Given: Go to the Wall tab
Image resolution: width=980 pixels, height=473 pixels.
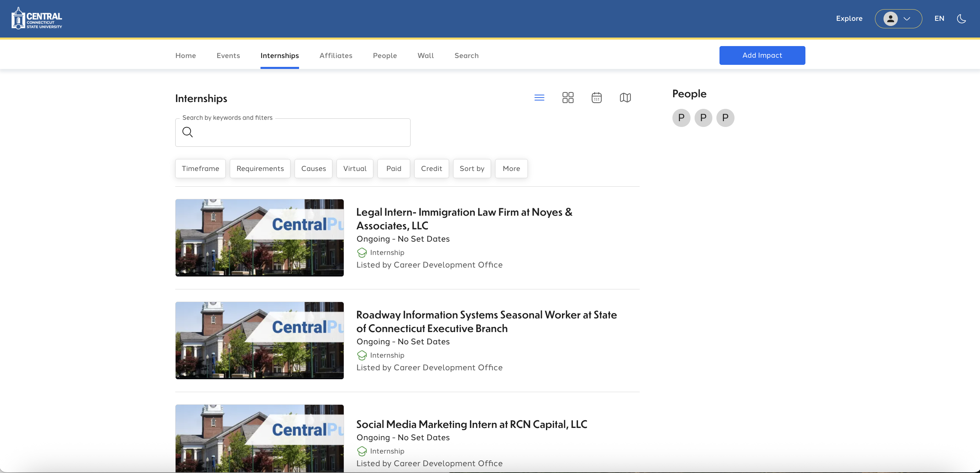Looking at the screenshot, I should 425,56.
